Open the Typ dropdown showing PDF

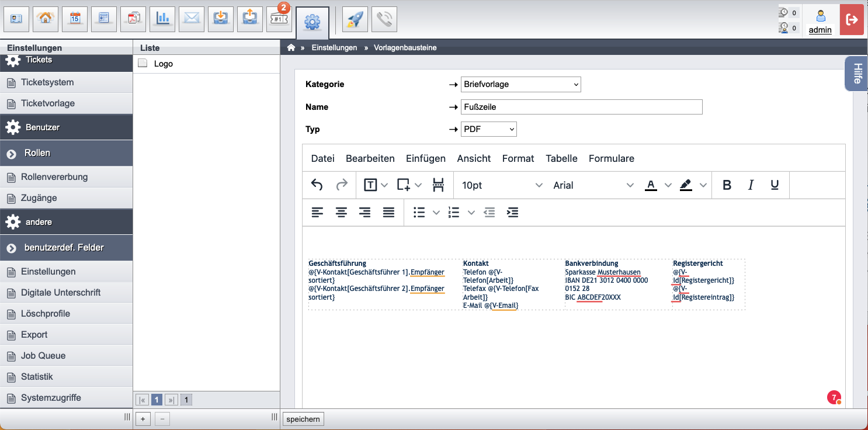tap(489, 129)
